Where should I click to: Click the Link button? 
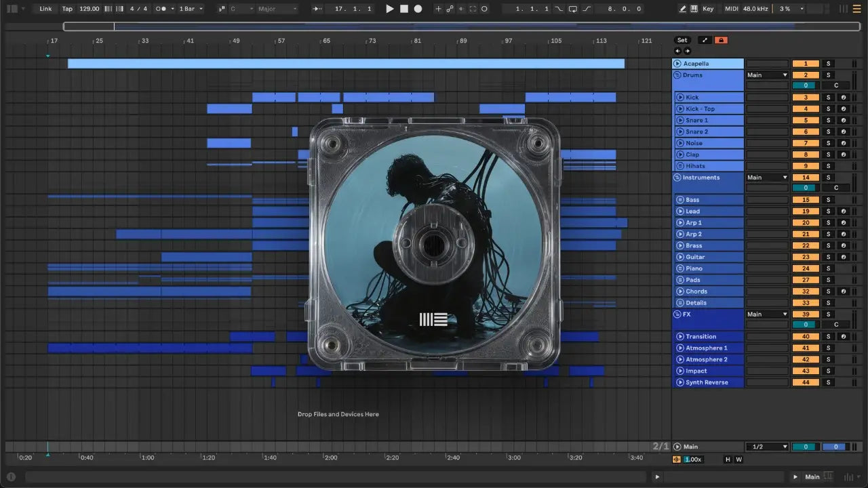pos(45,9)
